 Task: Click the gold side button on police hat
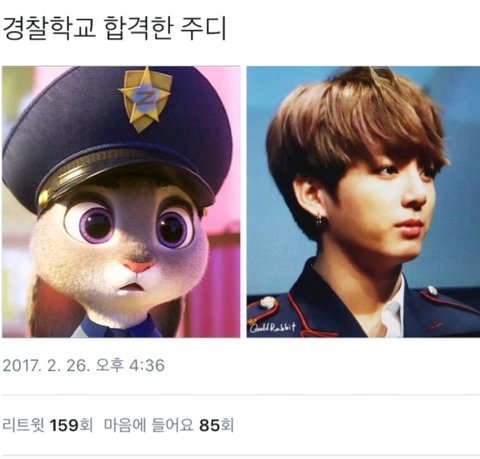coord(43,200)
